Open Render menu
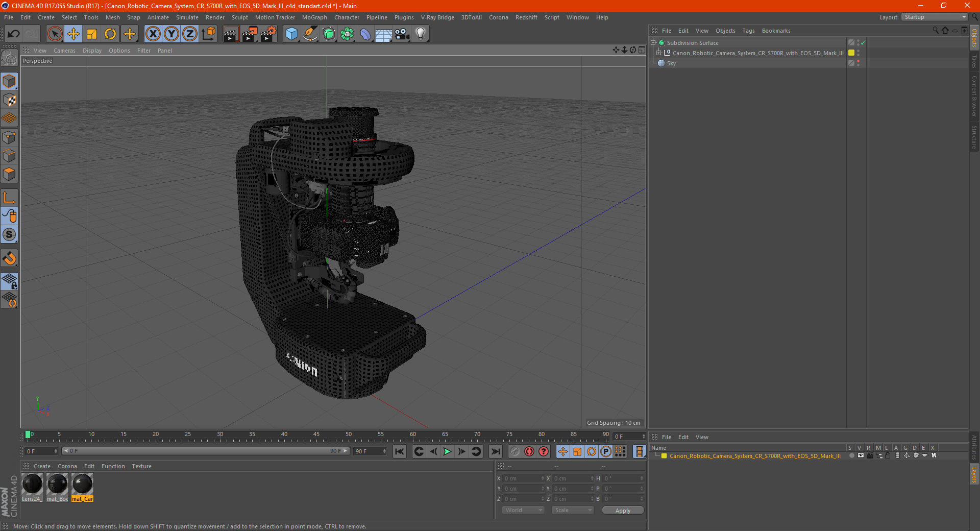The width and height of the screenshot is (980, 531). [215, 17]
